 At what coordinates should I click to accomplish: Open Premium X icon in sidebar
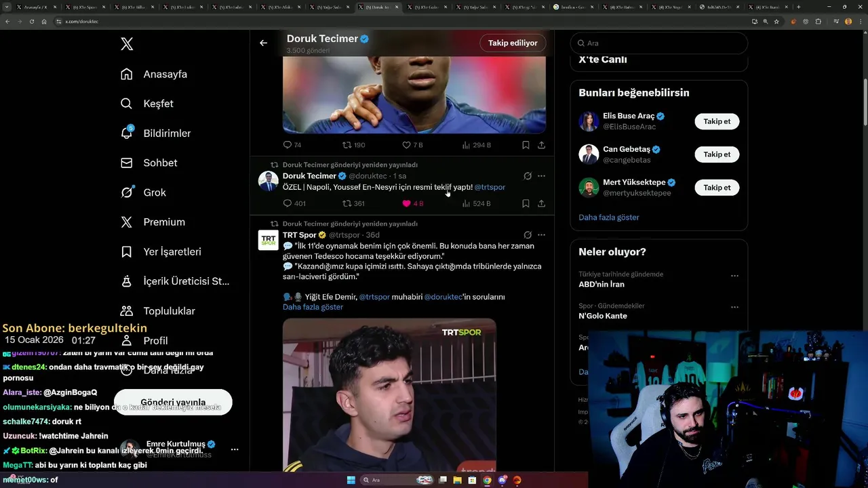[x=127, y=222]
